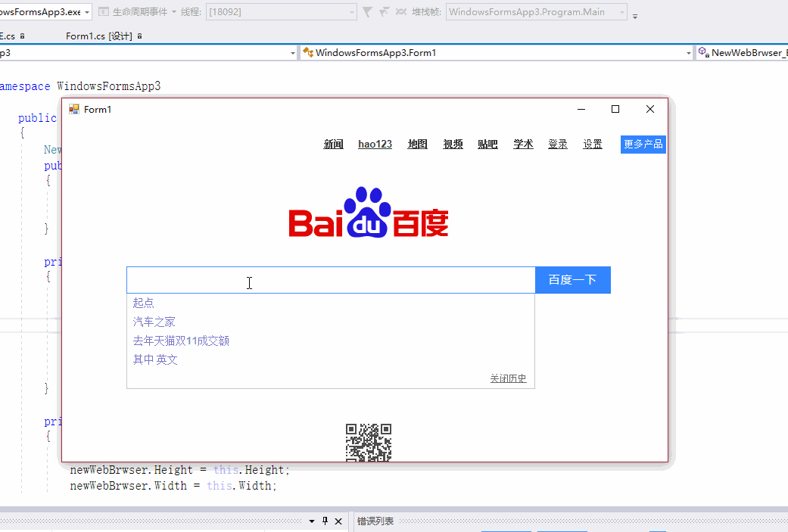Select 去年天猫双11成交额 history suggestion

[181, 341]
